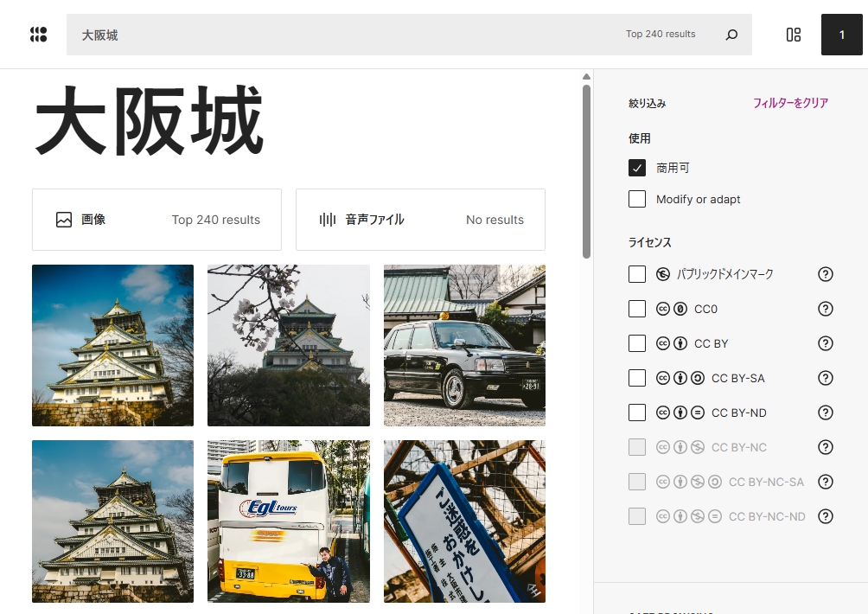Screen dimensions: 868x614
Task: Open help icon for CC BY-NC-SA
Action: point(826,482)
